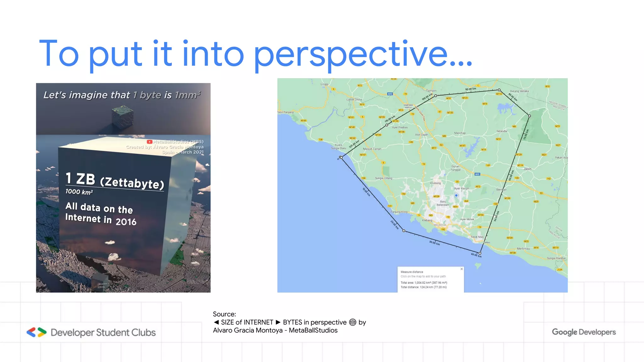Image resolution: width=644 pixels, height=362 pixels.
Task: Click the 'To put it into perspective' title
Action: pyautogui.click(x=255, y=53)
